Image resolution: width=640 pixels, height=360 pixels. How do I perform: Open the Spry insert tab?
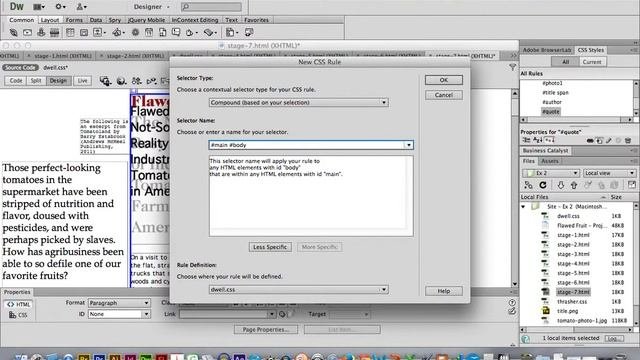(115, 20)
